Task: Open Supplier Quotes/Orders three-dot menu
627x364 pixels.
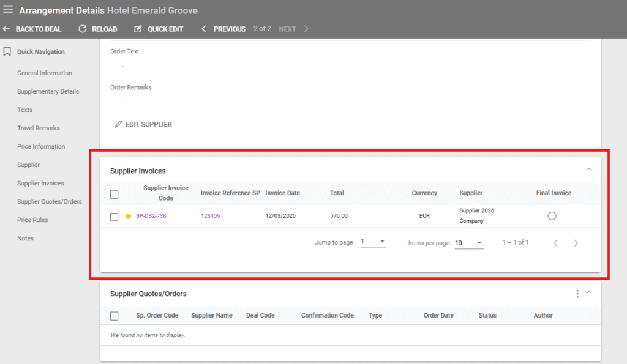Action: pyautogui.click(x=577, y=294)
